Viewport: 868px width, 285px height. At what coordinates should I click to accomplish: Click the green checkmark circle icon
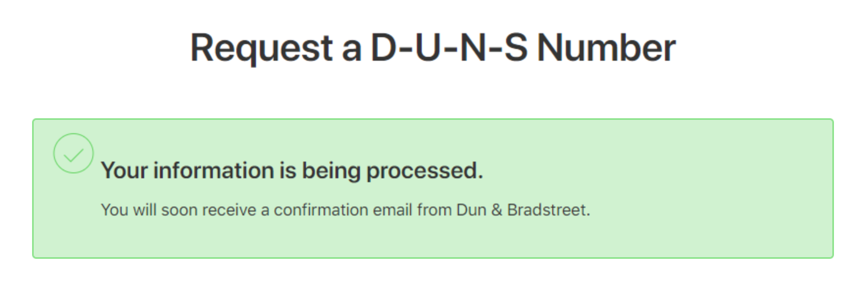[x=73, y=153]
